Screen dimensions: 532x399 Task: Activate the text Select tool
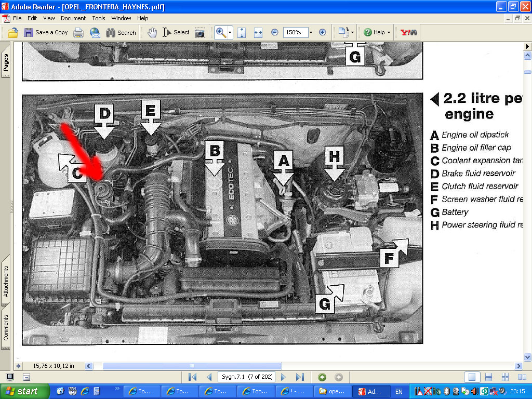pyautogui.click(x=176, y=33)
